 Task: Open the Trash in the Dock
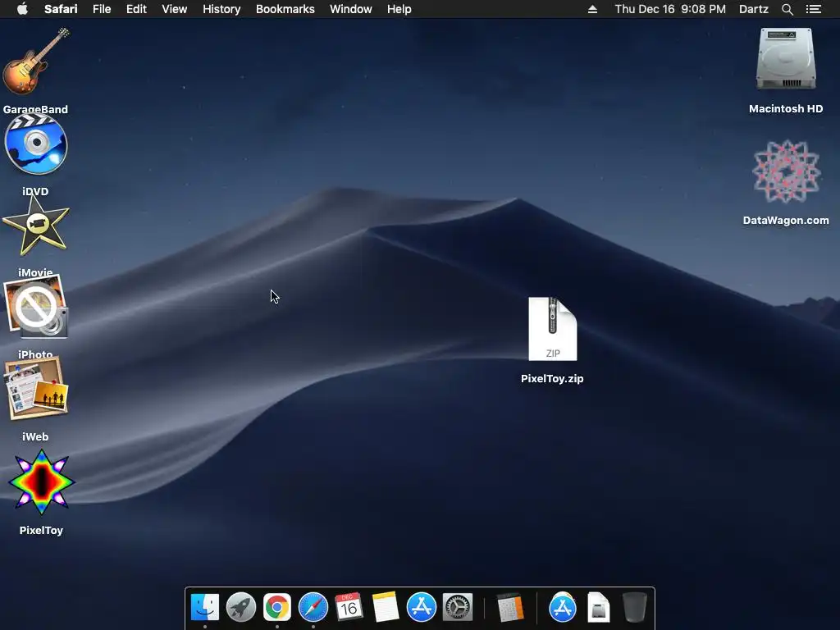pos(635,608)
